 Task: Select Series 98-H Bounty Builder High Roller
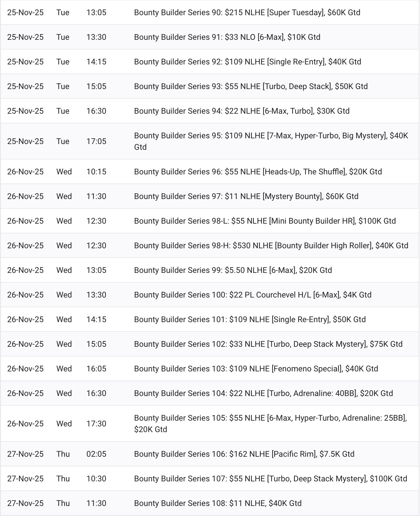[x=271, y=246]
